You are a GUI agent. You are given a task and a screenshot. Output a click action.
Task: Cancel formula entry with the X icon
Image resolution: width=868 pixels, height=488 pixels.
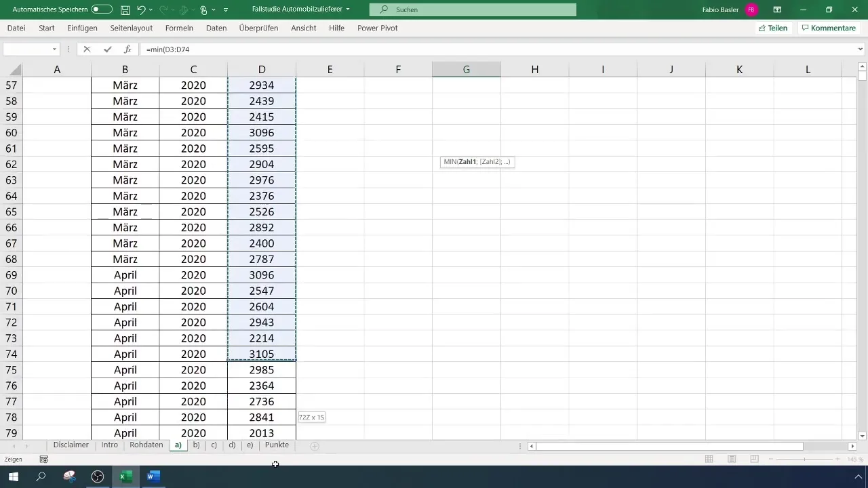(x=87, y=49)
